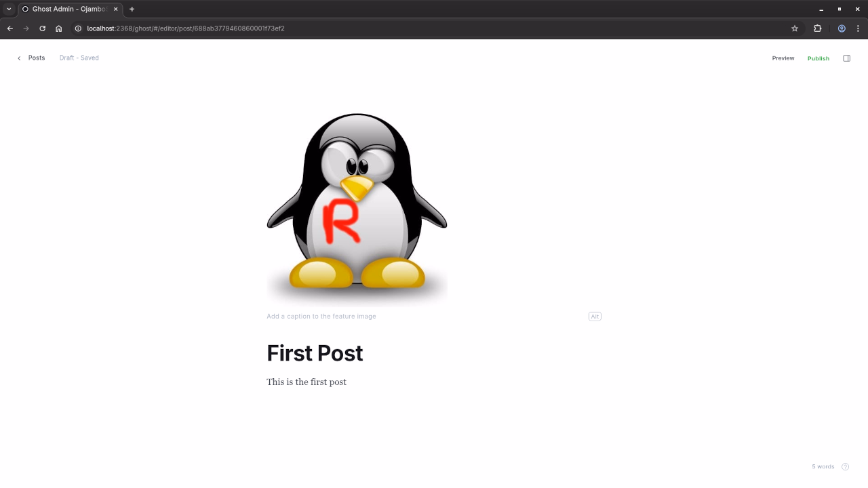
Task: Go forward in browser history
Action: click(x=26, y=28)
